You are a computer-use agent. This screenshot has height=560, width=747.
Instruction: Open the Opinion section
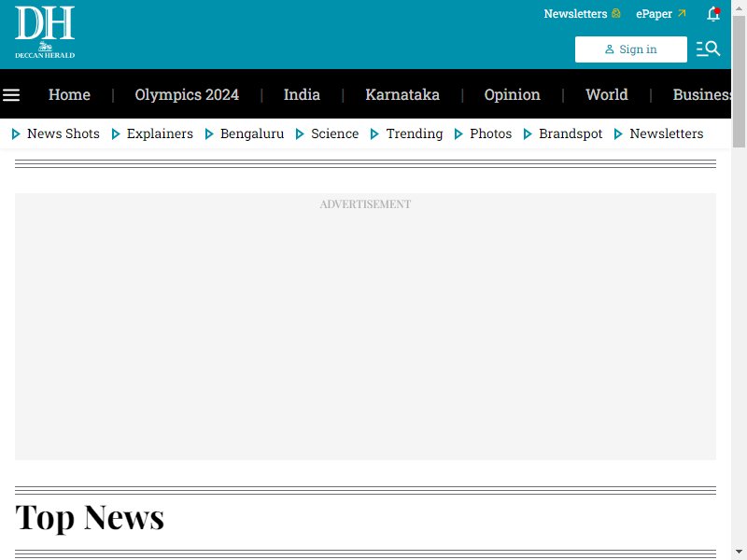point(512,95)
